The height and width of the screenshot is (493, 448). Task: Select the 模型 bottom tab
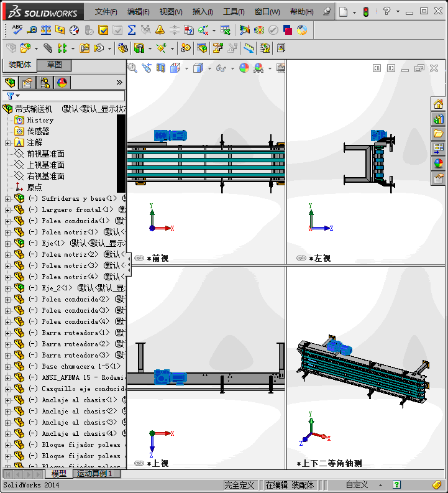point(59,473)
